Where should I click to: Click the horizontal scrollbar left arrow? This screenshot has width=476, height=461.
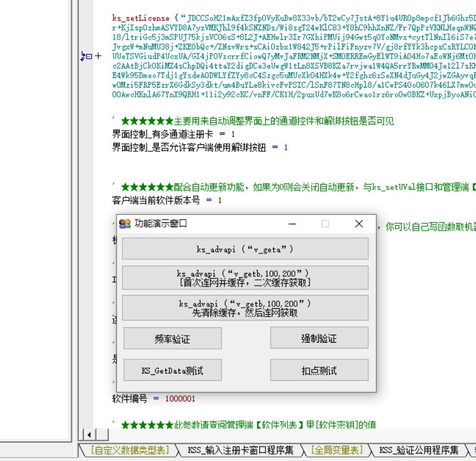[x=89, y=434]
